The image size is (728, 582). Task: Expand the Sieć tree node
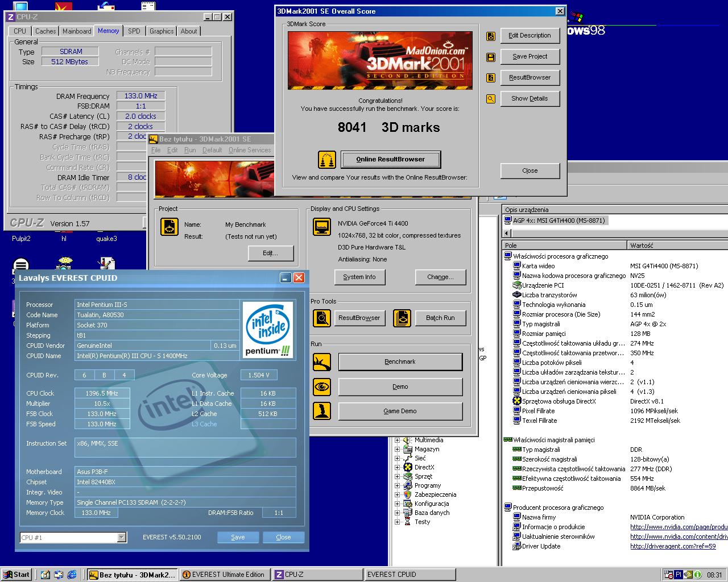[x=398, y=458]
